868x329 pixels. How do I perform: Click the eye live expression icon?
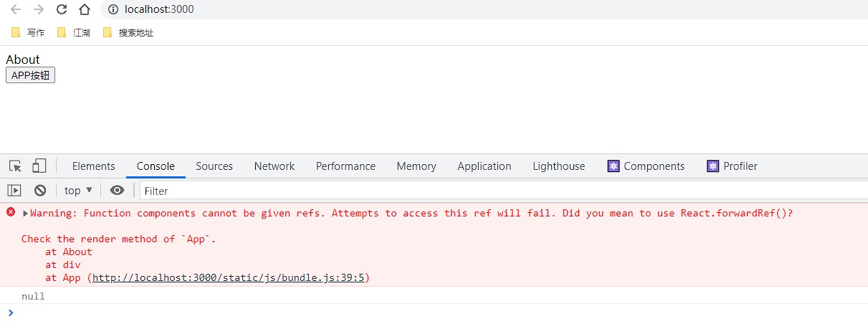(117, 191)
